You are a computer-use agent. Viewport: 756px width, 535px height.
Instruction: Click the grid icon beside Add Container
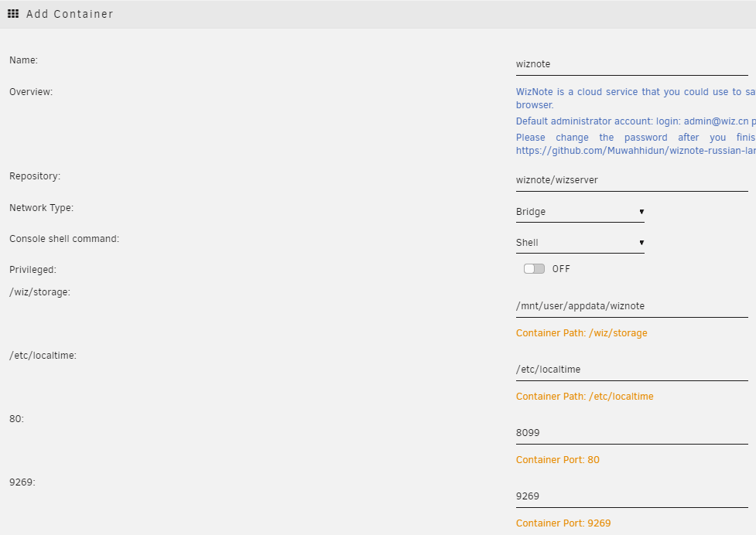point(13,14)
